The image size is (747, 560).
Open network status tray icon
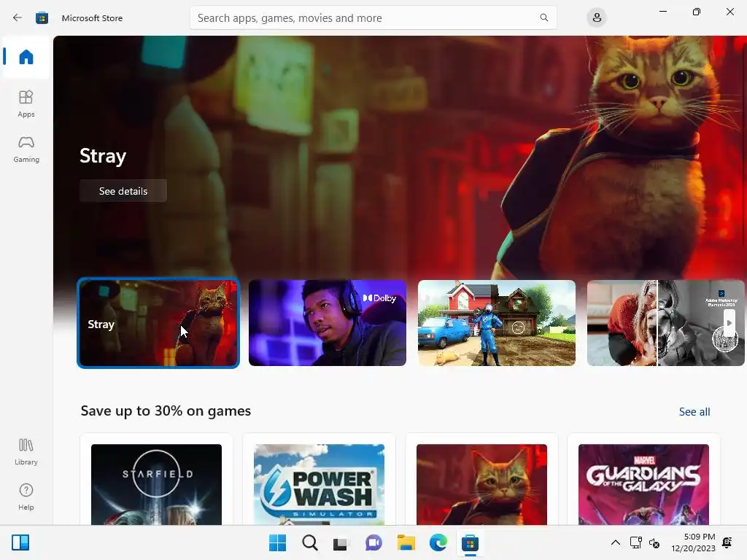[636, 542]
